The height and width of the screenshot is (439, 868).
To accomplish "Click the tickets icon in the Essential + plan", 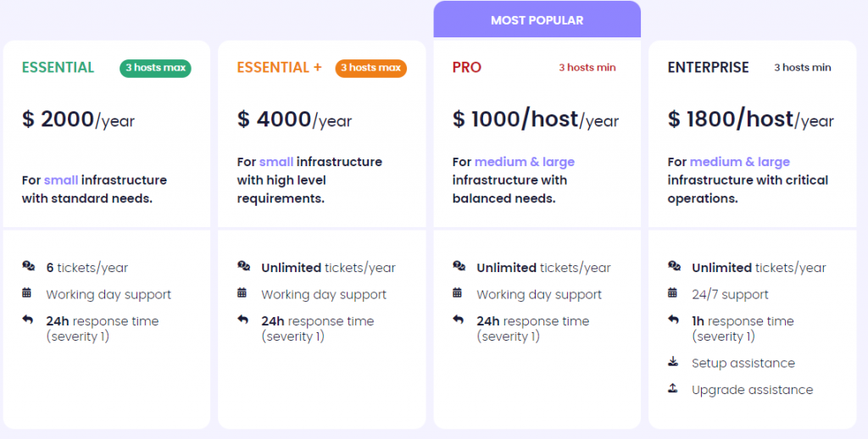I will point(243,266).
